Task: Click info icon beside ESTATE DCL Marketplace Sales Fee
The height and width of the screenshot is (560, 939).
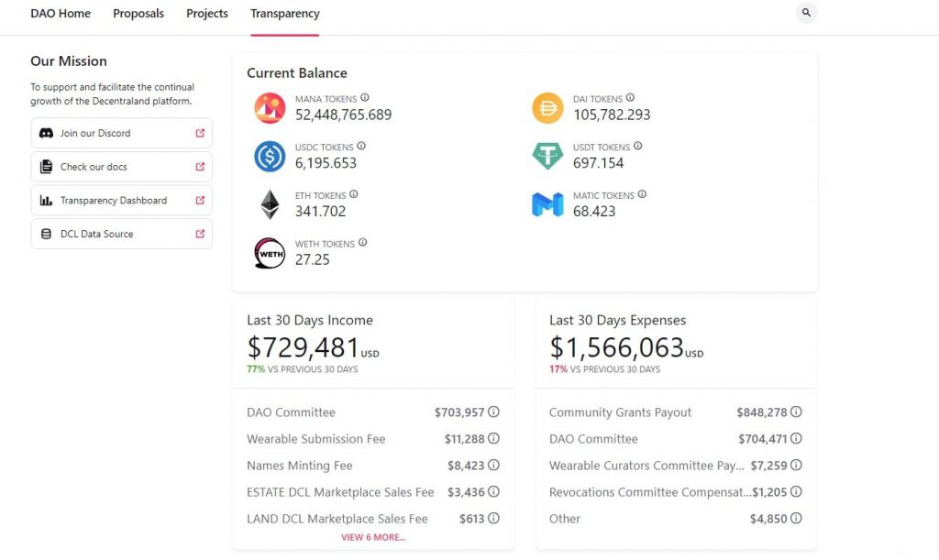Action: [493, 492]
